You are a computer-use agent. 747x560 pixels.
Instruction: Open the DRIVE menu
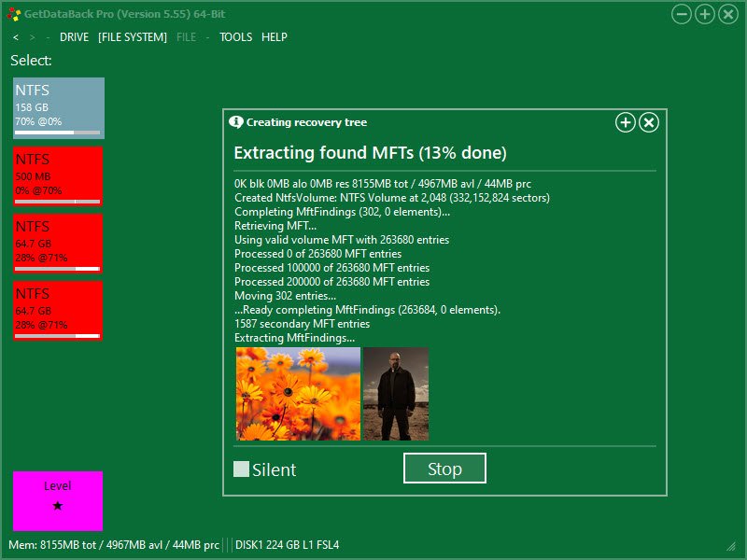(74, 37)
